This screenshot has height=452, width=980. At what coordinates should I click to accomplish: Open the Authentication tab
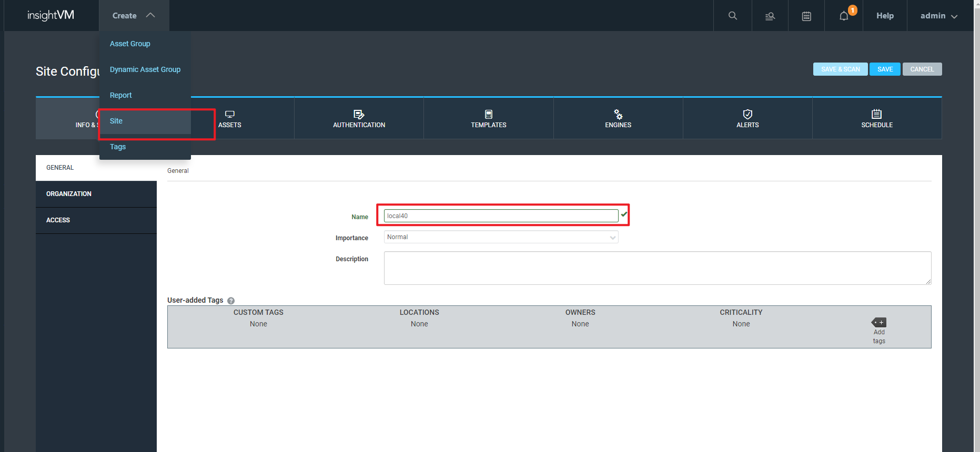point(359,118)
